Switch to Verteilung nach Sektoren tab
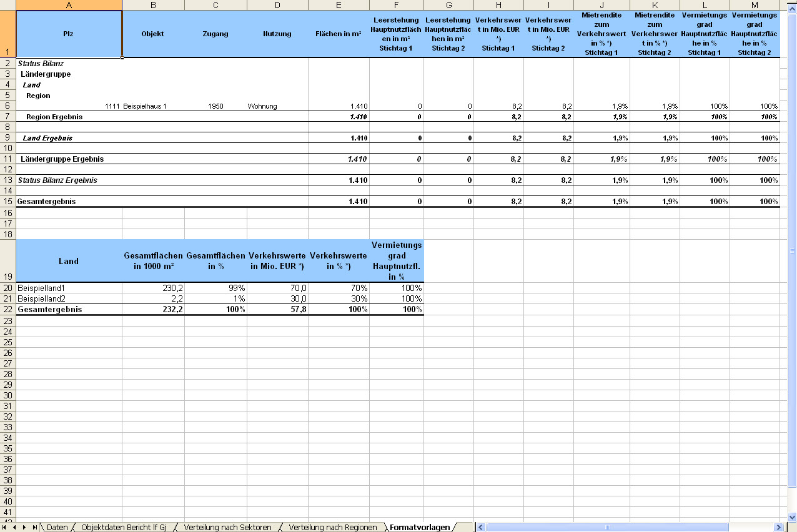The width and height of the screenshot is (797, 532). (x=227, y=528)
